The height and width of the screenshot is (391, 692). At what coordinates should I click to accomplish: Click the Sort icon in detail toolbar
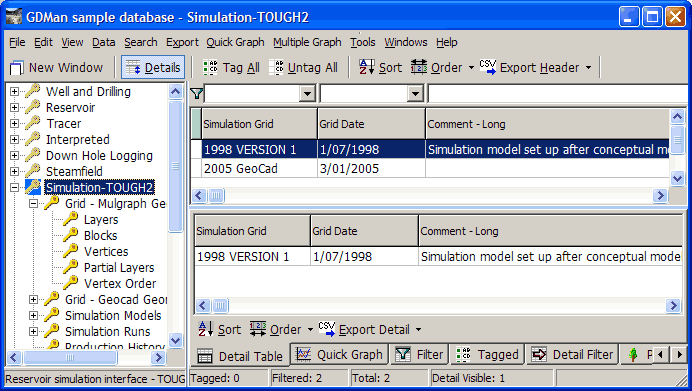(x=205, y=330)
